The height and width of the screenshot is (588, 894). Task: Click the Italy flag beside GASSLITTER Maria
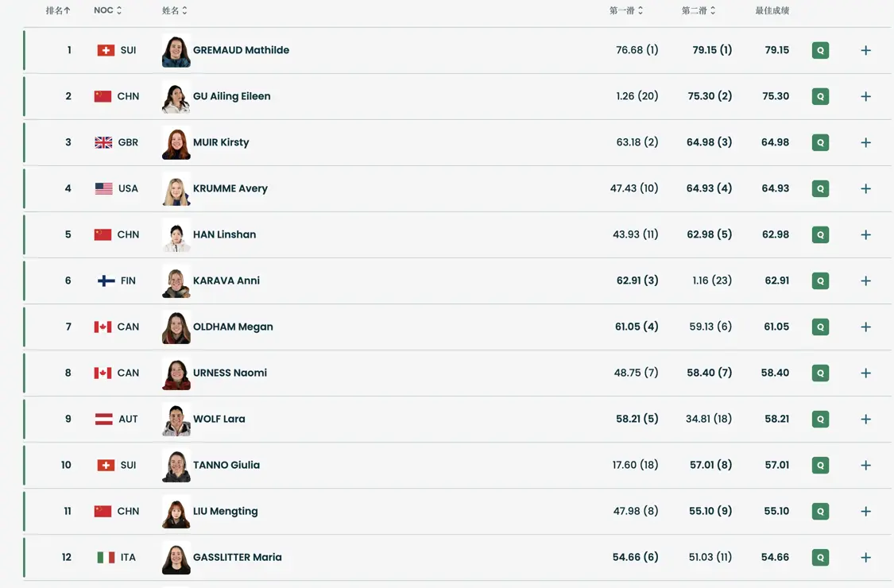pyautogui.click(x=106, y=557)
